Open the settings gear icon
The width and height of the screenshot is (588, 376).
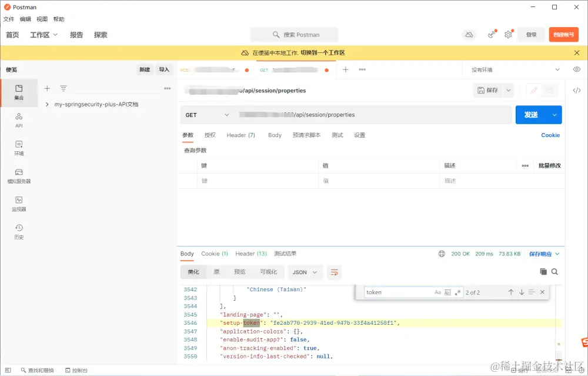tap(508, 35)
